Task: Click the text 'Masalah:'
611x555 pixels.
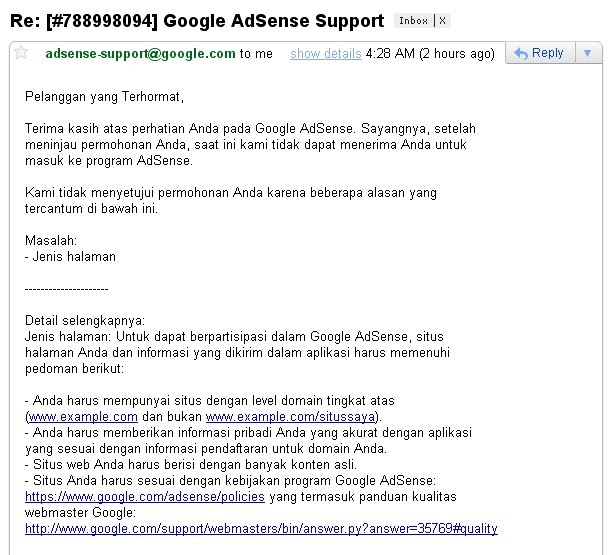Action: click(51, 240)
